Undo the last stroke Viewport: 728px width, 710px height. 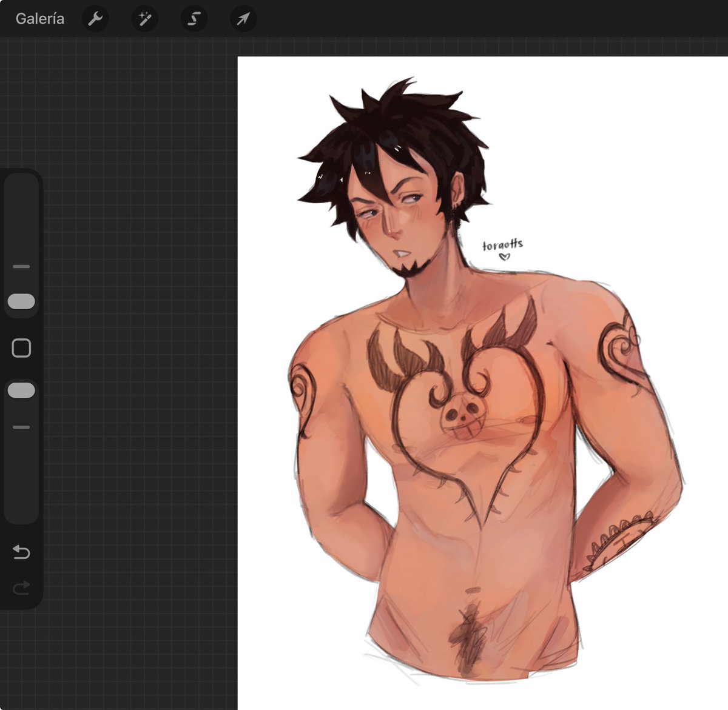coord(21,552)
